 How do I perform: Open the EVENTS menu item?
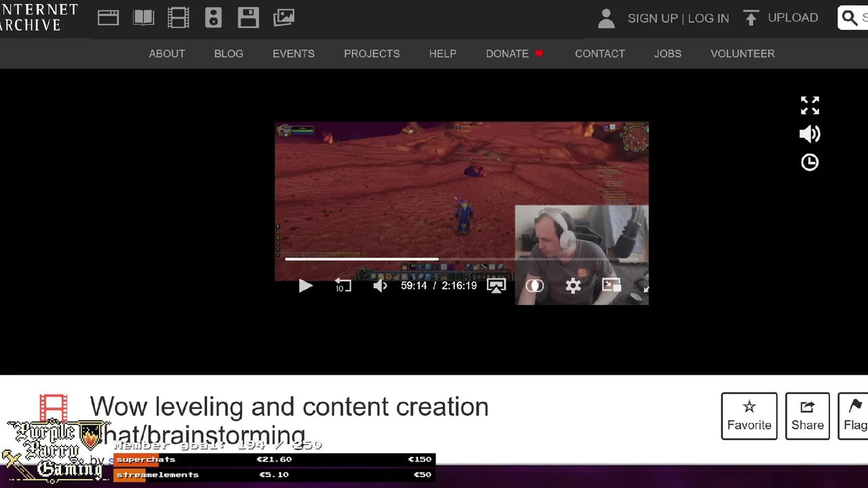click(294, 54)
